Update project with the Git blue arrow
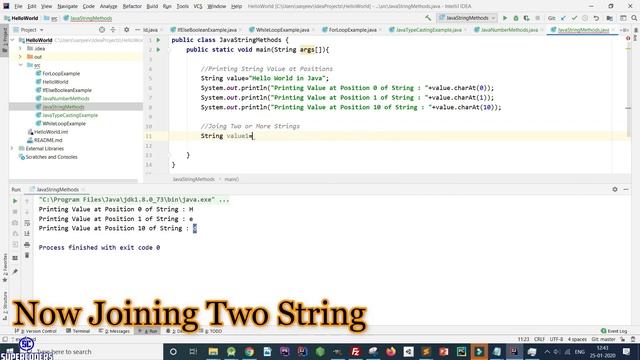The image size is (640, 360). tap(564, 18)
